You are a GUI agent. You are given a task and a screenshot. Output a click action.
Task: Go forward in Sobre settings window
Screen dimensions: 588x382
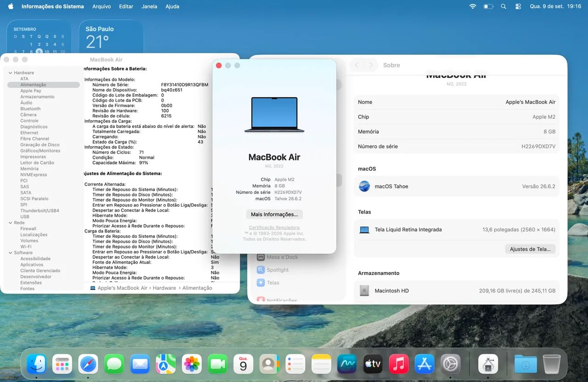[371, 65]
